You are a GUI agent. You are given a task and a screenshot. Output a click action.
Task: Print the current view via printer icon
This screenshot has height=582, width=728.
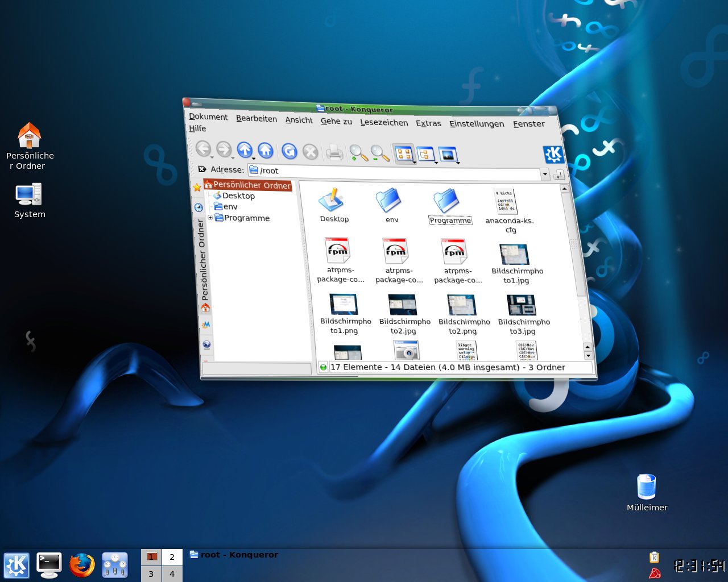tap(334, 152)
